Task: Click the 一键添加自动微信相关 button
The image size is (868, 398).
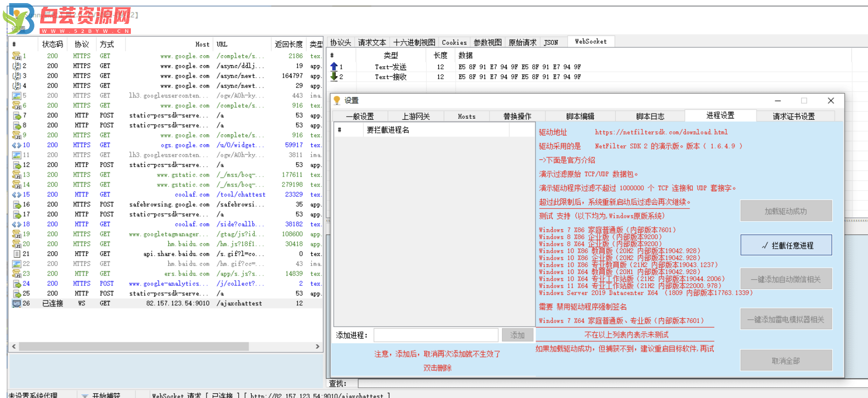Action: click(786, 279)
